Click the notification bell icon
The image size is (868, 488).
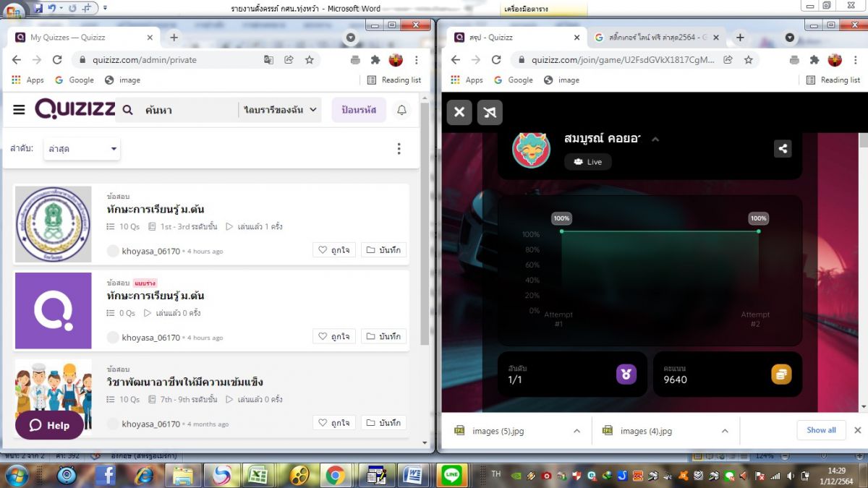401,110
